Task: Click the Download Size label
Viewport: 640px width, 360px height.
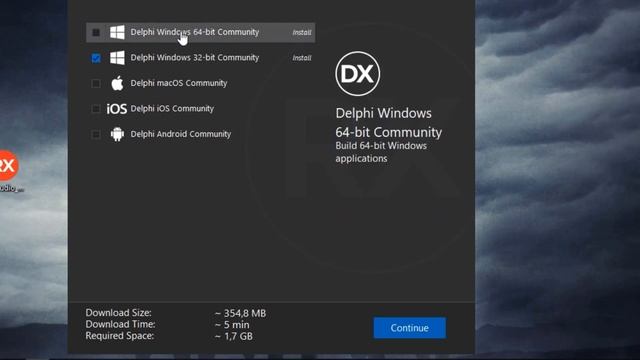Action: (118, 313)
